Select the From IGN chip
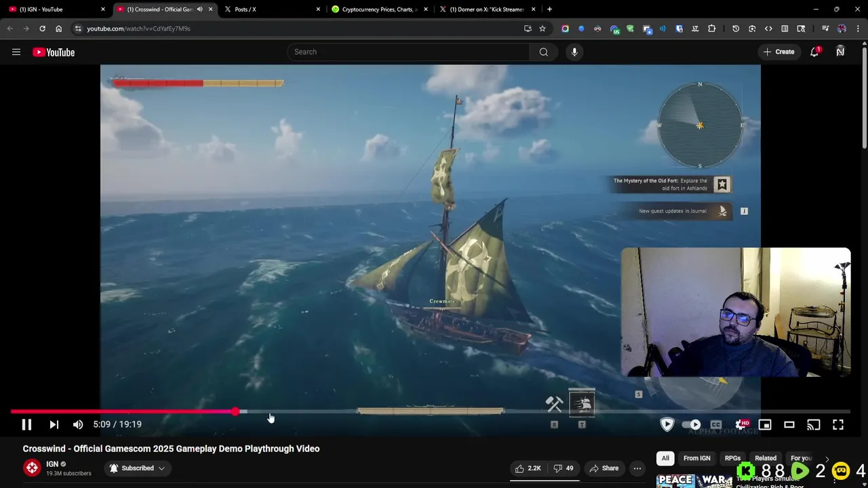This screenshot has height=488, width=868. click(696, 458)
